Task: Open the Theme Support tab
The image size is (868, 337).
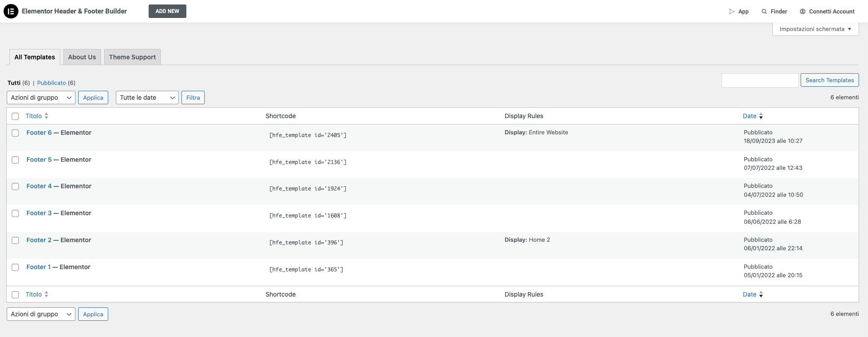Action: 132,57
